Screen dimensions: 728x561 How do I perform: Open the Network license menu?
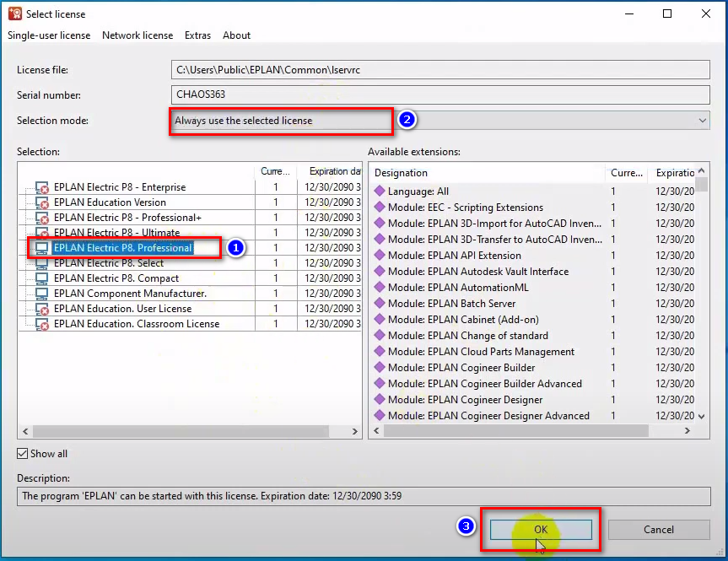tap(138, 35)
